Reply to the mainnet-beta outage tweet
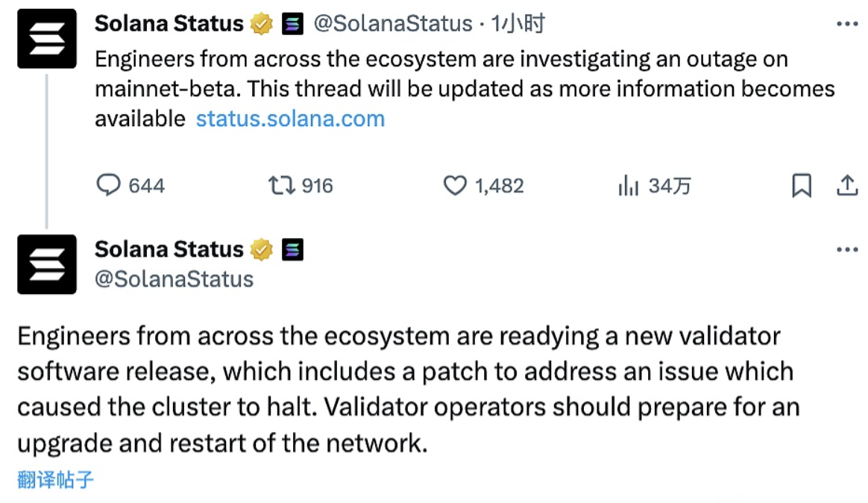Screen dimensions: 868x503 point(110,185)
